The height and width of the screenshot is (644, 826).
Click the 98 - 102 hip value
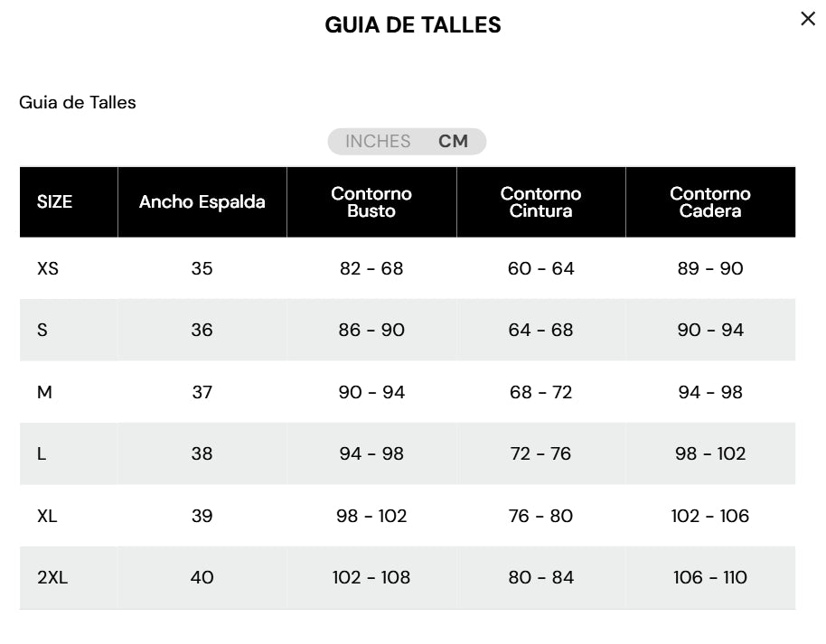click(710, 454)
